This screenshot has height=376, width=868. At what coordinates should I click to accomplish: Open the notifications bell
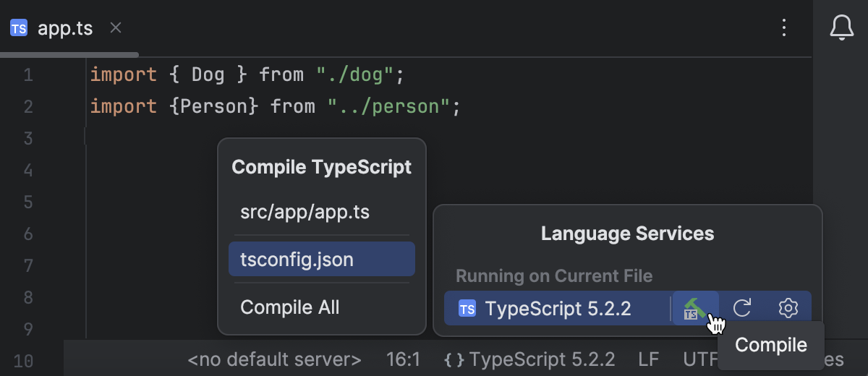(x=841, y=28)
